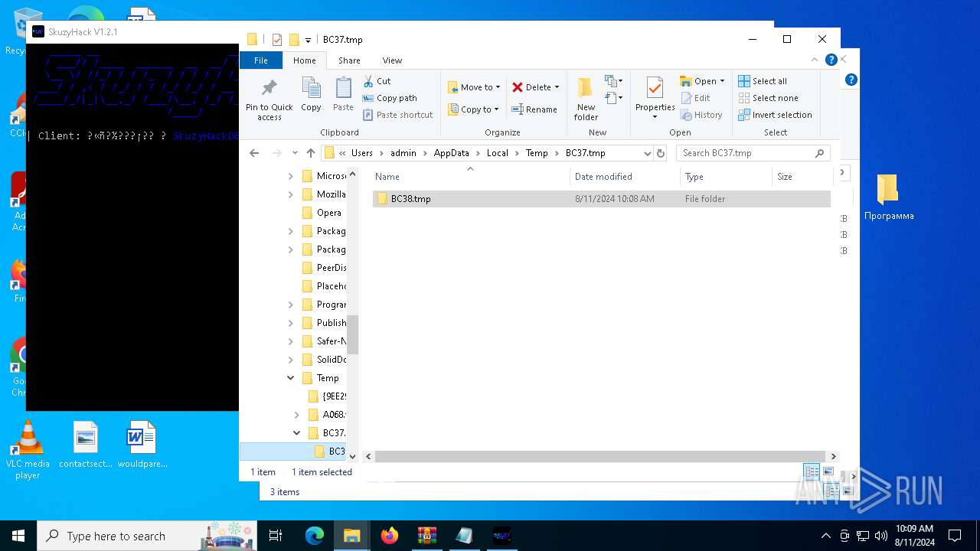Image resolution: width=980 pixels, height=551 pixels.
Task: Collapse the ribbon with the chevron
Action: [816, 60]
